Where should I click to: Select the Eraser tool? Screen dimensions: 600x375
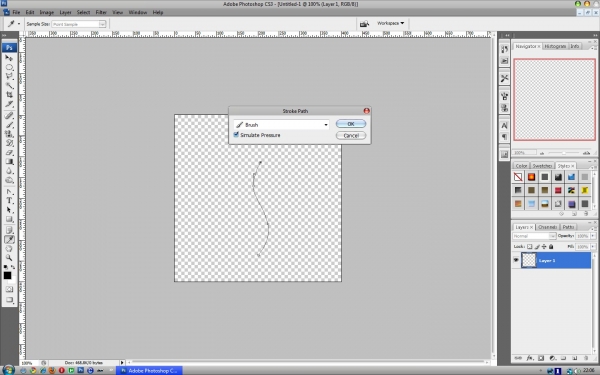[x=9, y=152]
